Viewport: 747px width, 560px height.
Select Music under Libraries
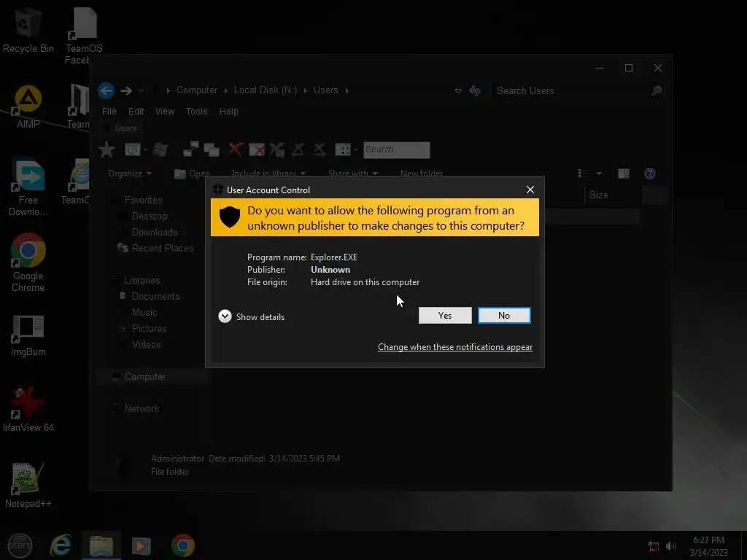(x=144, y=312)
